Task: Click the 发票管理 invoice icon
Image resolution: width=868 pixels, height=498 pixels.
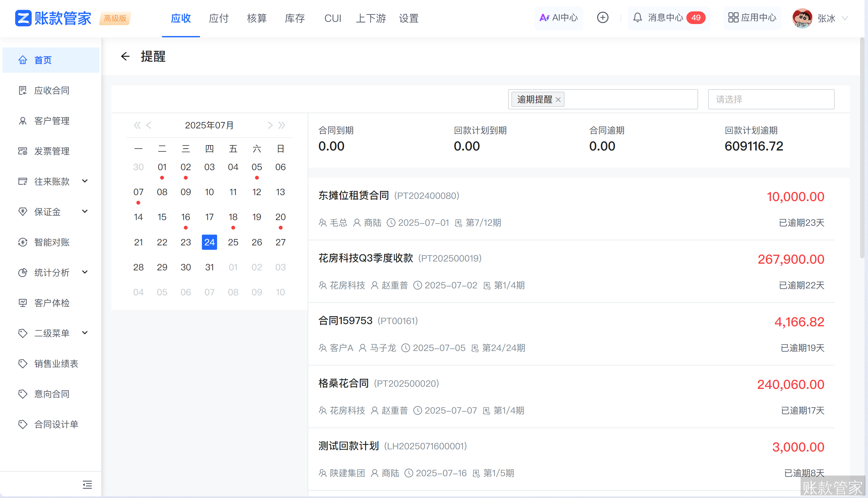Action: point(22,151)
